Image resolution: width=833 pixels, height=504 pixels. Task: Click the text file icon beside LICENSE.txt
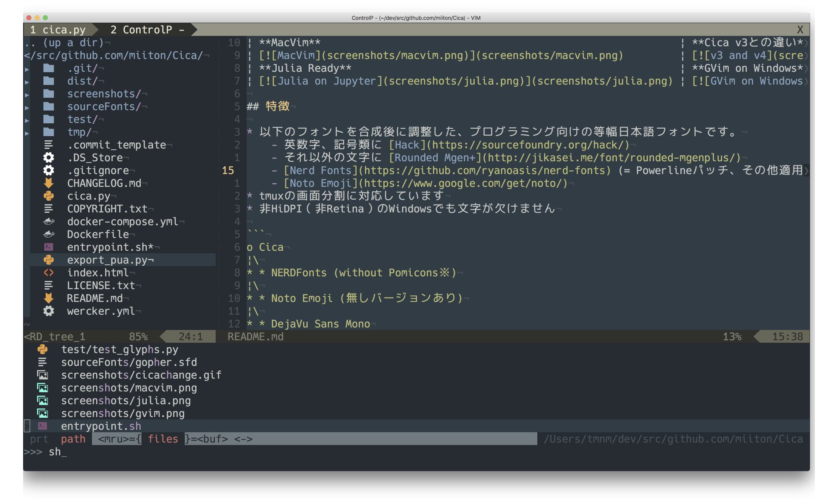point(49,285)
